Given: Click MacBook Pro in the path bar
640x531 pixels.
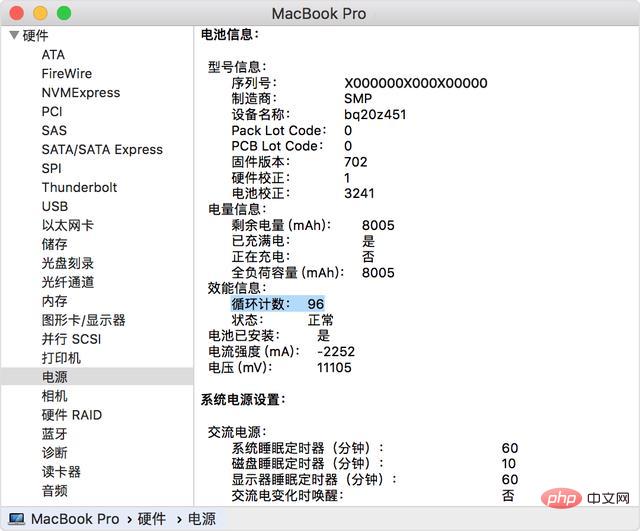Looking at the screenshot, I should pos(75,519).
